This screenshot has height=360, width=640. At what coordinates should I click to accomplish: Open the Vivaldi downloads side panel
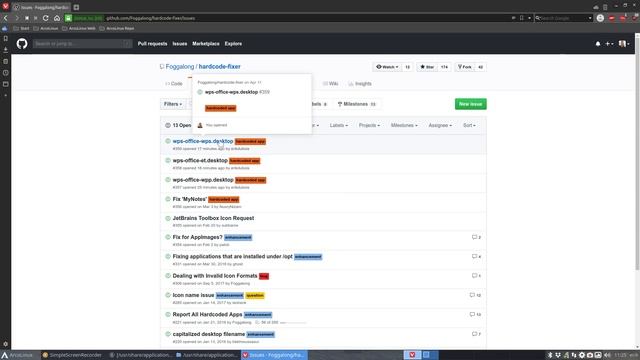tap(5, 49)
